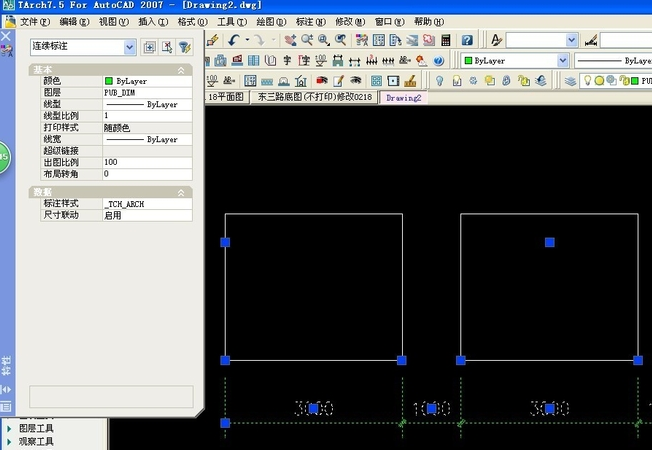Screen dimensions: 652x450
Task: Select the Pan hand tool
Action: pos(290,40)
